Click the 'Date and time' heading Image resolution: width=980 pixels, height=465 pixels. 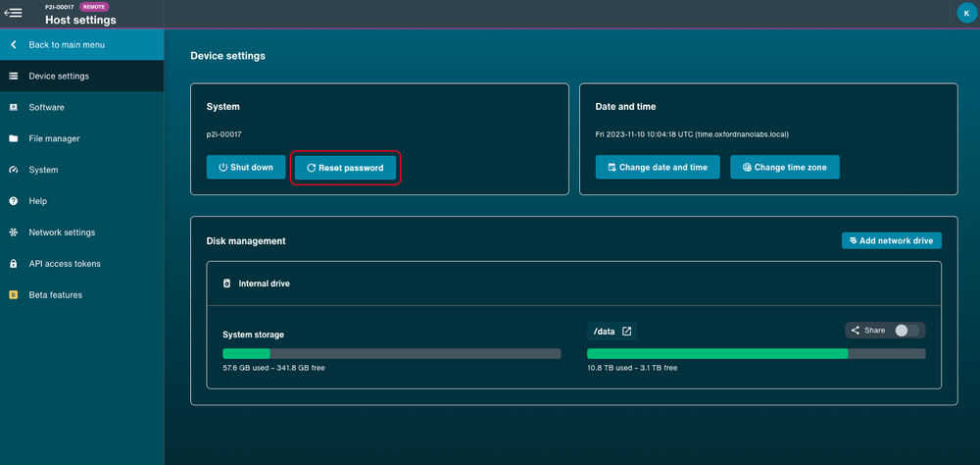point(625,107)
